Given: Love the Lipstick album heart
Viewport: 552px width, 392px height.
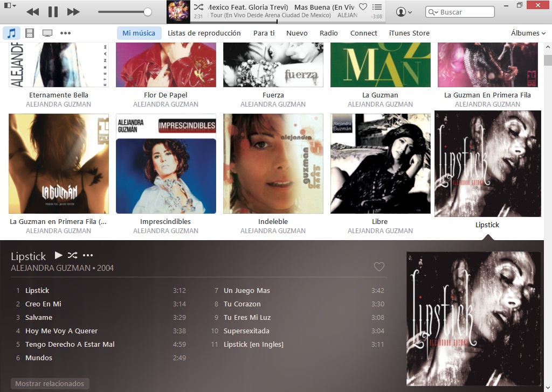Looking at the screenshot, I should click(x=379, y=267).
